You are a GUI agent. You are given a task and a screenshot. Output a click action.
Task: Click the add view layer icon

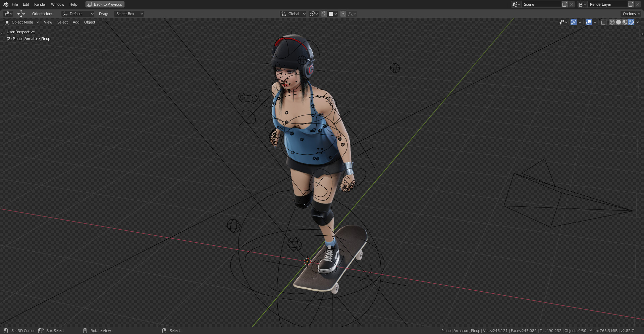631,4
